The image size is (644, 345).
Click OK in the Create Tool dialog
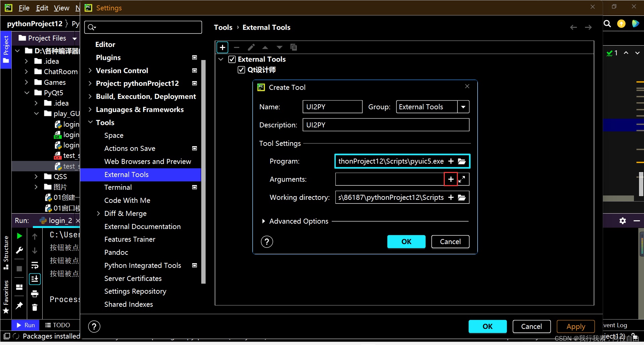click(406, 241)
